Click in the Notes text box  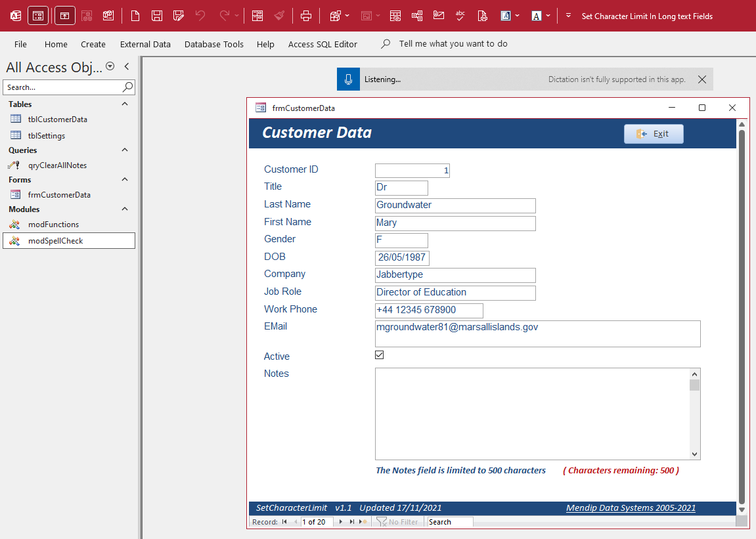click(532, 414)
